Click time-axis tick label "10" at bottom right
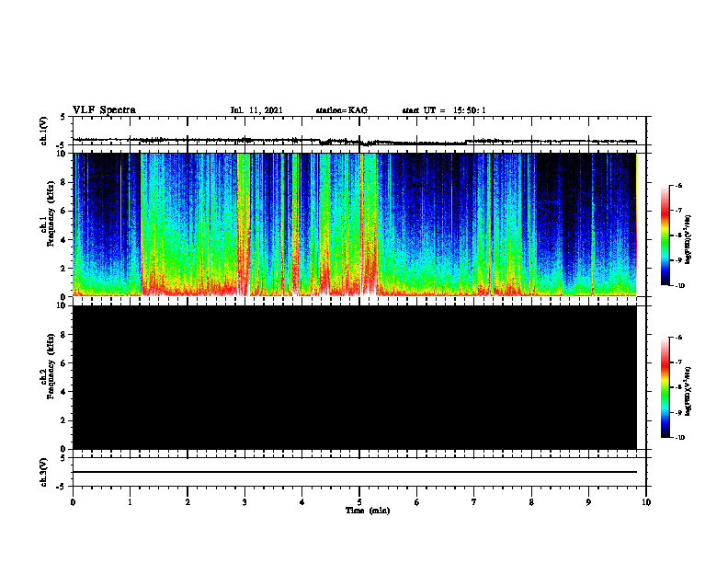The image size is (728, 563). [646, 502]
